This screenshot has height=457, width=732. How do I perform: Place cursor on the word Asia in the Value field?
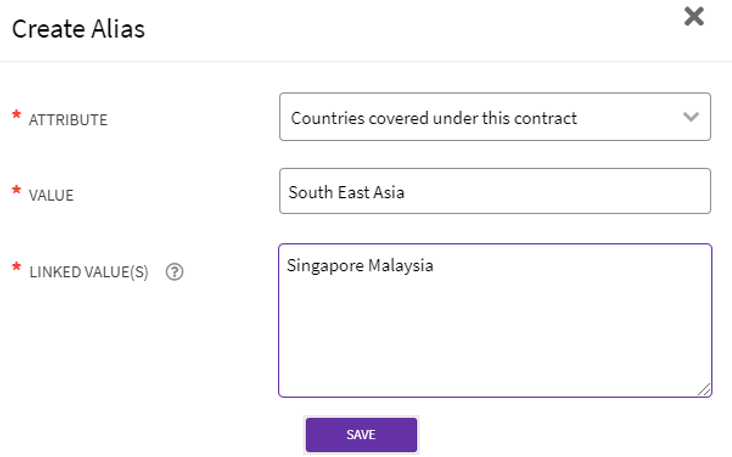(x=387, y=191)
